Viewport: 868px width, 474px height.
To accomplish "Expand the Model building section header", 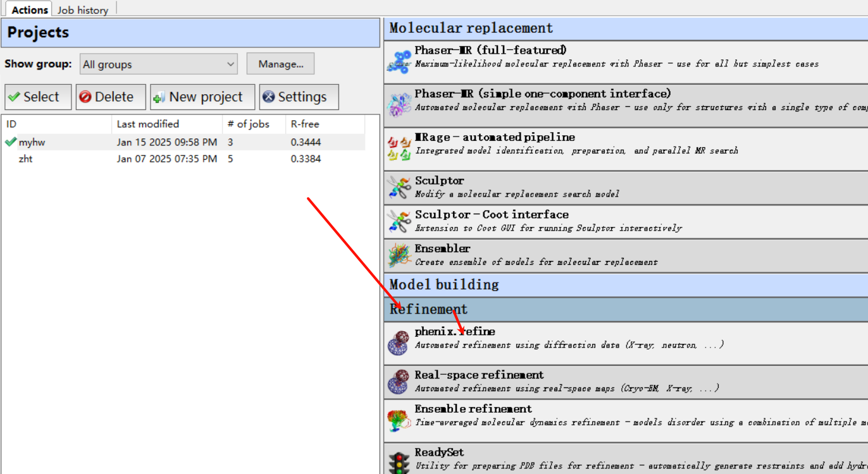I will [626, 285].
